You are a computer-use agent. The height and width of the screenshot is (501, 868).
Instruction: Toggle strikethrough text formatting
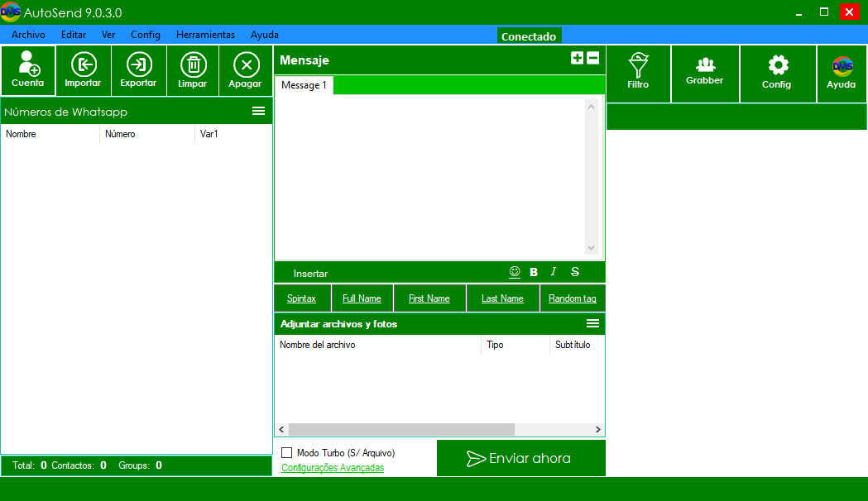[x=575, y=272]
